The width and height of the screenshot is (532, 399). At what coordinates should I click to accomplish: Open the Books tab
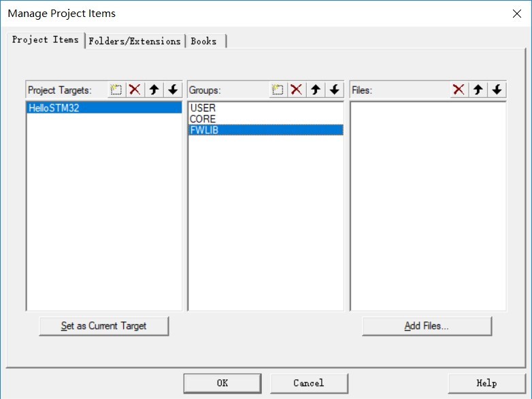click(205, 41)
